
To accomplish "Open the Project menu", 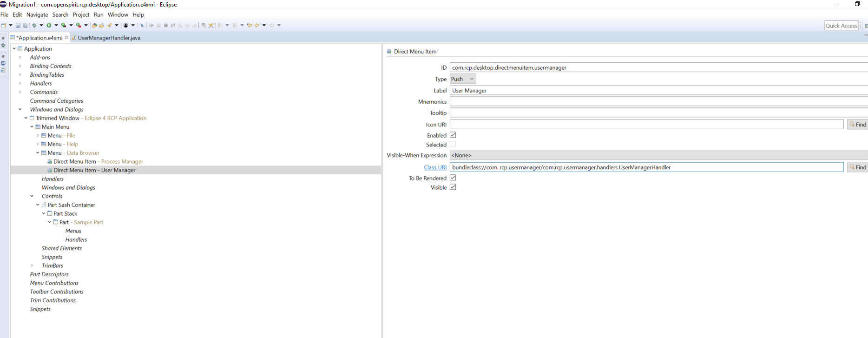I will [81, 14].
